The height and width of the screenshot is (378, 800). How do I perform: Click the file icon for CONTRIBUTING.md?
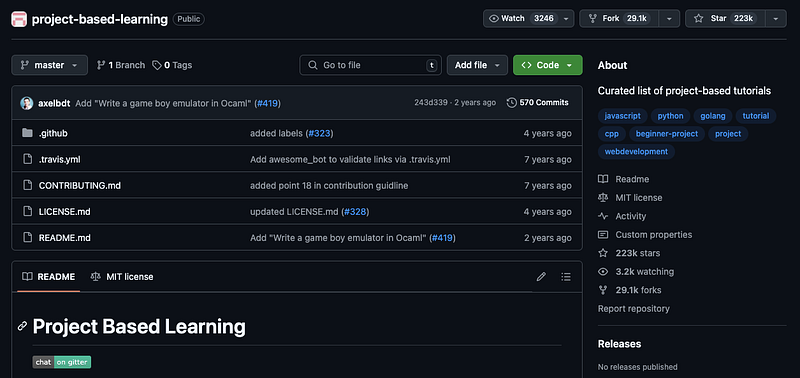pos(28,185)
